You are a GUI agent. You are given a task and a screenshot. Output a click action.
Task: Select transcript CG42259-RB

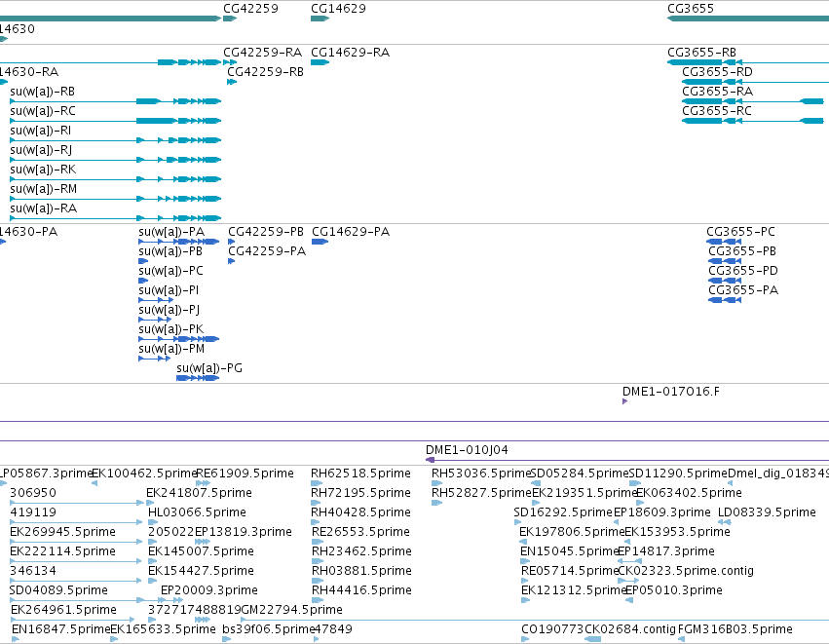point(265,72)
